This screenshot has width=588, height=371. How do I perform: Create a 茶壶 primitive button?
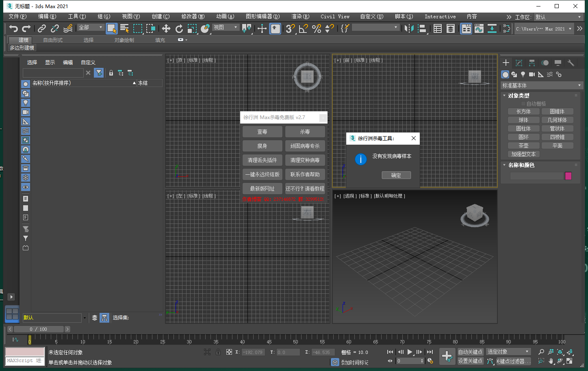point(523,145)
